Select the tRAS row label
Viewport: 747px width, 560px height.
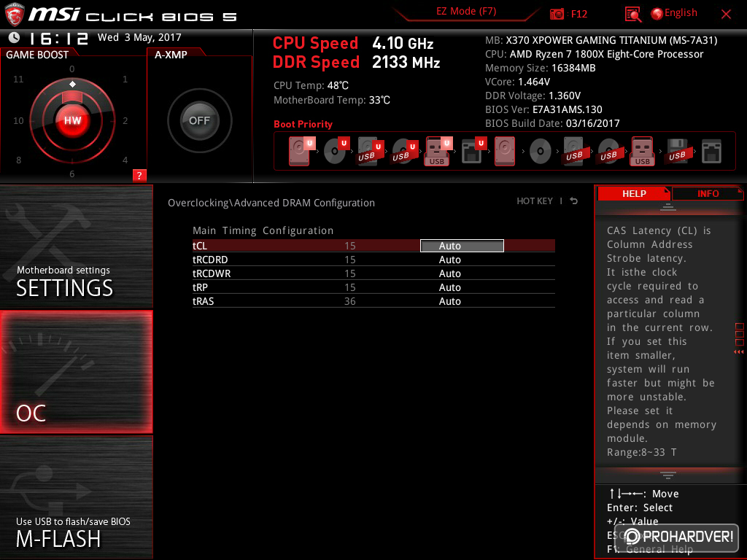(203, 301)
